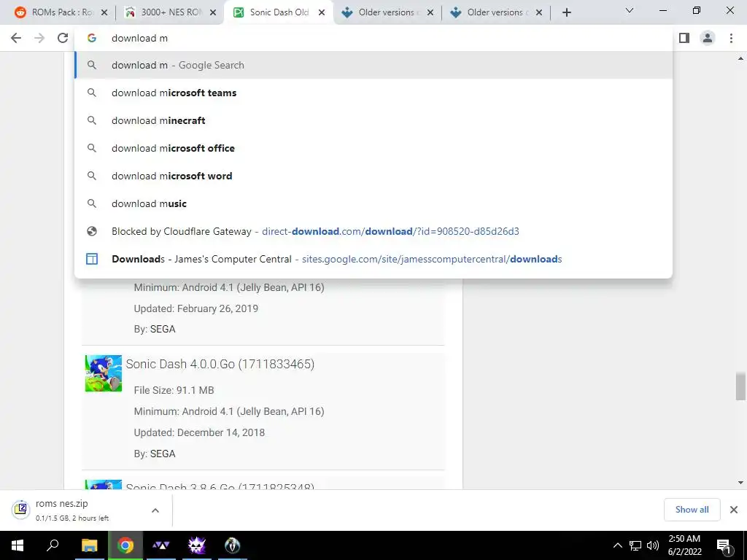747x560 pixels.
Task: Close the ROMs Pack tab
Action: click(104, 12)
